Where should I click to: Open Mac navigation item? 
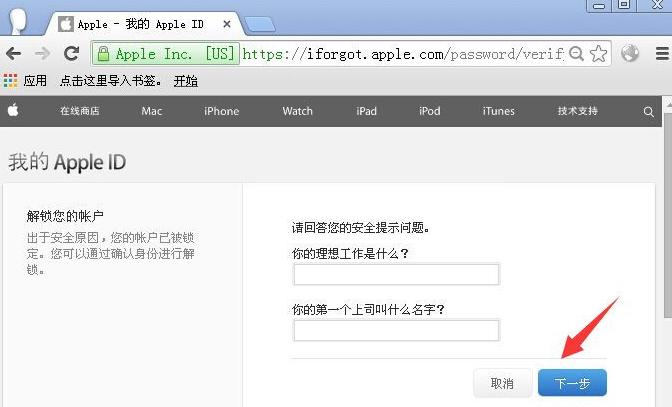152,111
